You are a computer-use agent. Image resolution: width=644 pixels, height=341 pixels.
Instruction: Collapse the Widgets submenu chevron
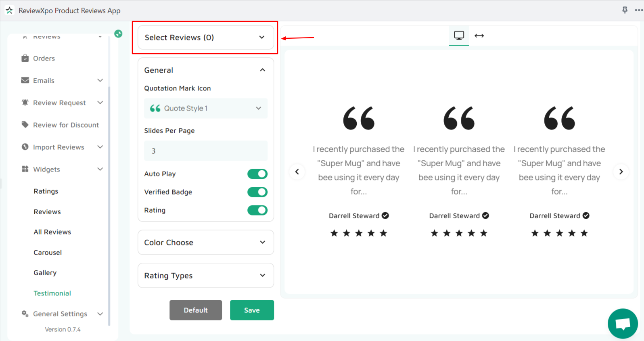pos(100,169)
